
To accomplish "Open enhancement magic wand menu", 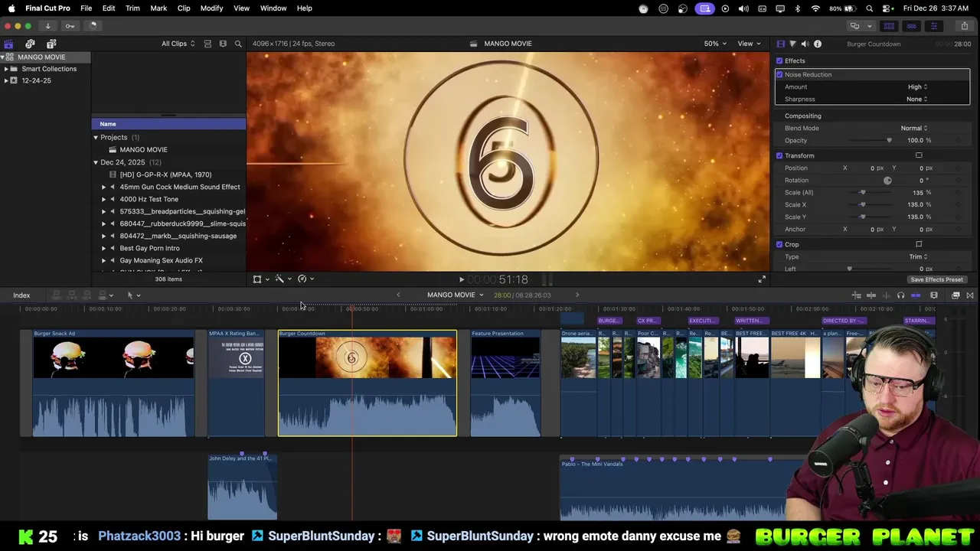I will click(x=283, y=279).
